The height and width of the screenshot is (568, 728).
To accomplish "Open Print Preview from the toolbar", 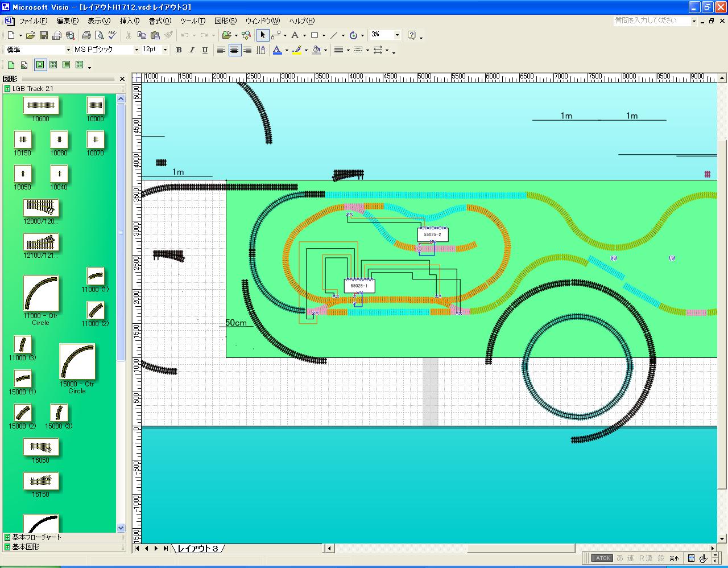I will coord(100,35).
